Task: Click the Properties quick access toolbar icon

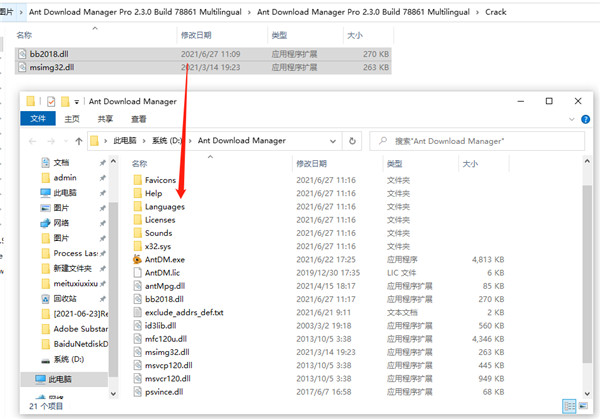Action: [x=51, y=101]
